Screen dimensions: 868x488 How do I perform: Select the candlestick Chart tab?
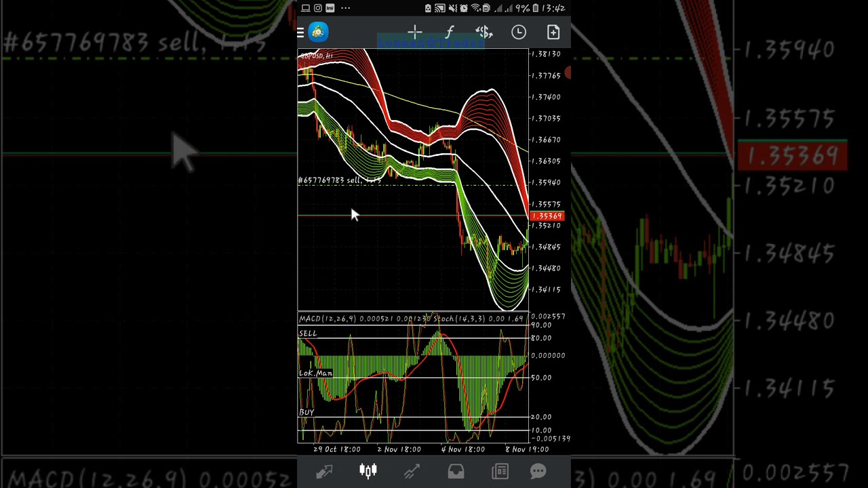[368, 472]
